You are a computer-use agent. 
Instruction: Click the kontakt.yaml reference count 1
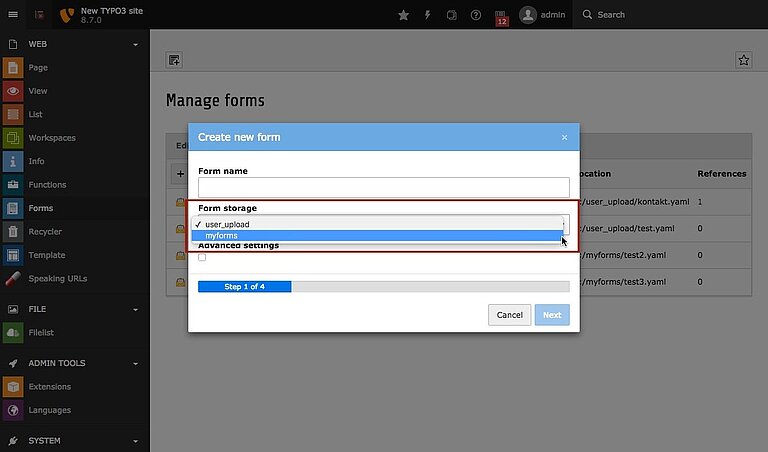[x=700, y=202]
